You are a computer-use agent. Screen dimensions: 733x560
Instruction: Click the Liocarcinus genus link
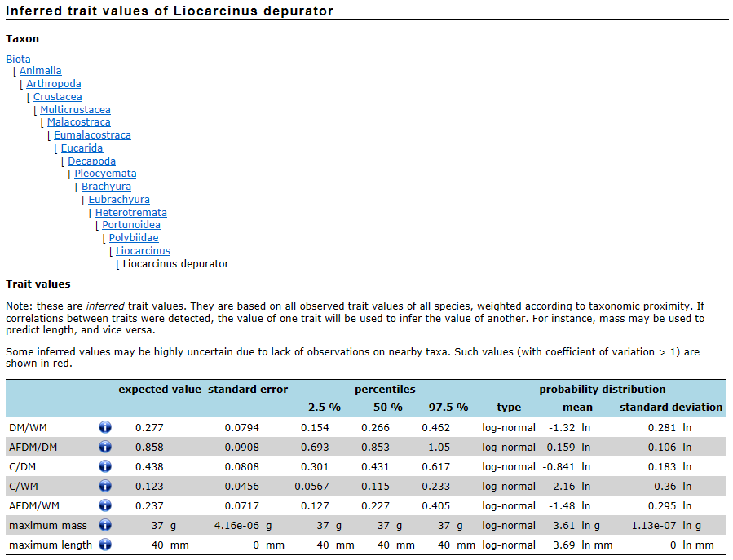coord(143,251)
